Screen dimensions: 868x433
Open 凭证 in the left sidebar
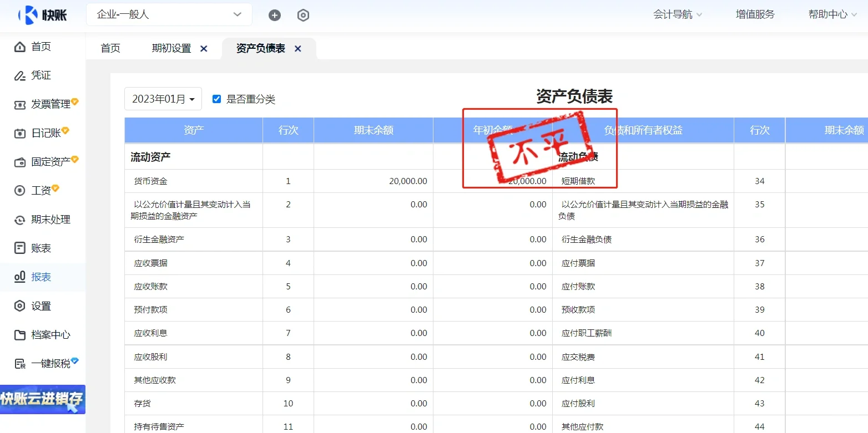pos(41,75)
